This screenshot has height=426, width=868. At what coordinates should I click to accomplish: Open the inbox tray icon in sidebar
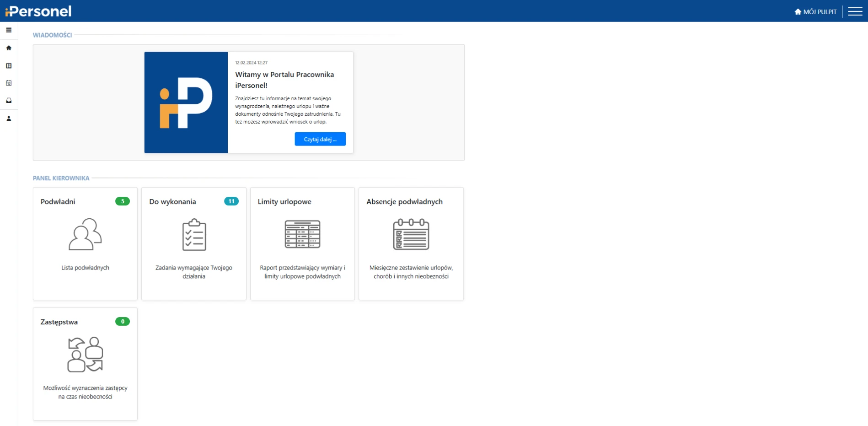coord(9,101)
